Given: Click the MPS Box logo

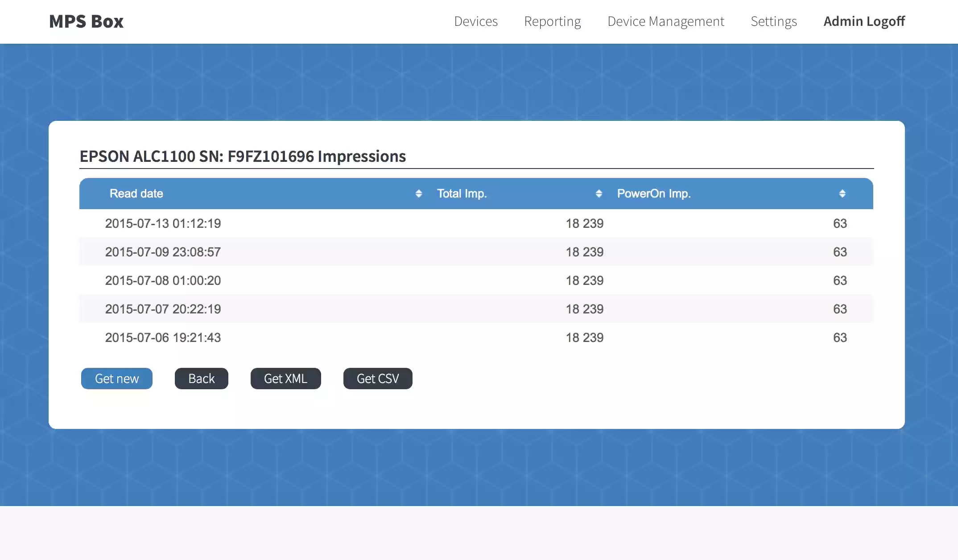Looking at the screenshot, I should click(86, 21).
